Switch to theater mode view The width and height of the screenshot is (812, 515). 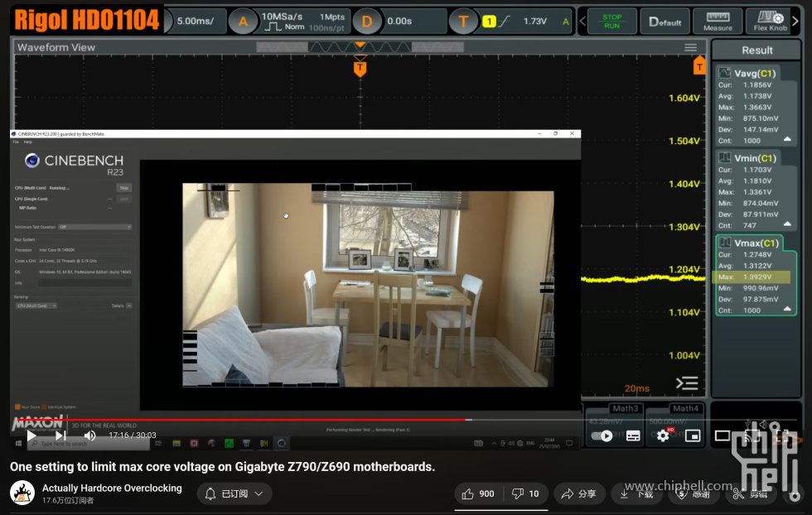[723, 436]
